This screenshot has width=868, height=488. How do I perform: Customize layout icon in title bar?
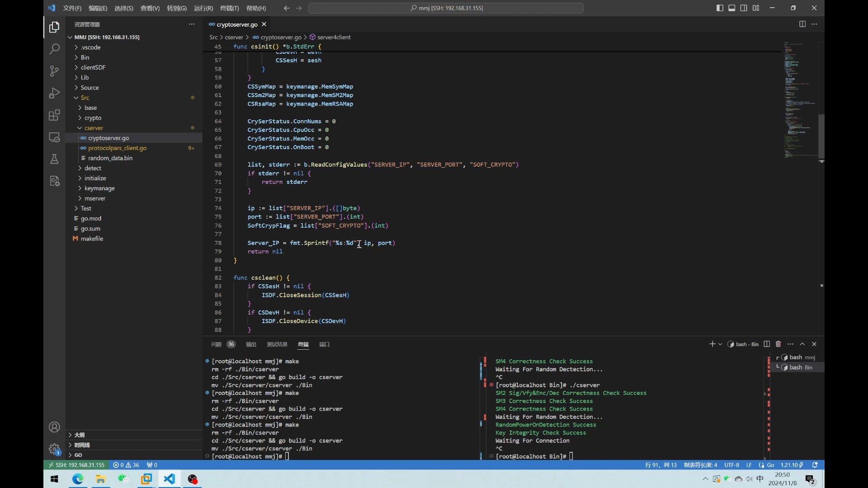[756, 8]
